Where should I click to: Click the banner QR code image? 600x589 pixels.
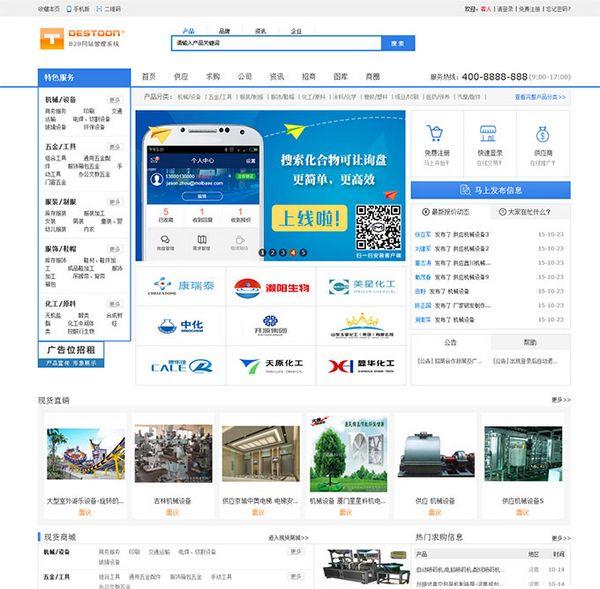click(x=378, y=227)
